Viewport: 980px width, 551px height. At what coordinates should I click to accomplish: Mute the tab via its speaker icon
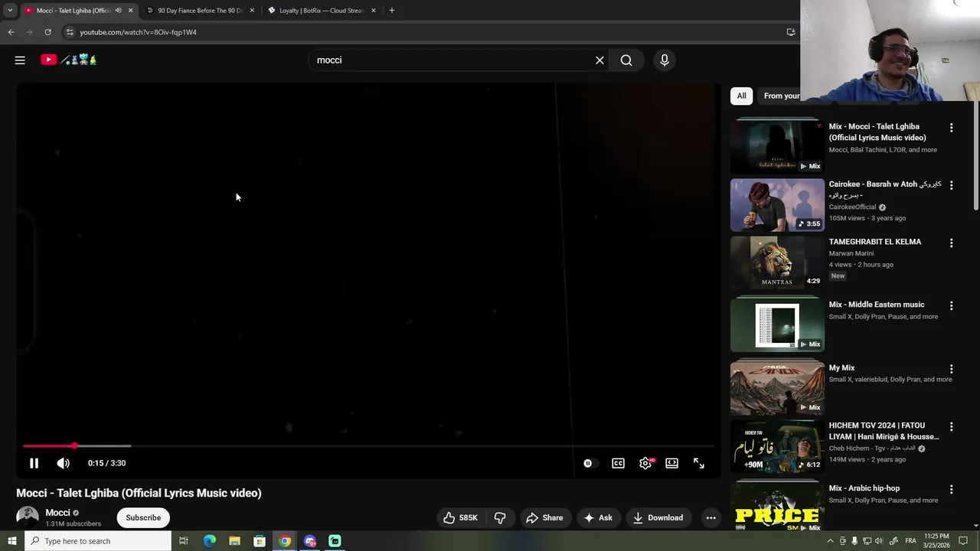click(x=118, y=11)
